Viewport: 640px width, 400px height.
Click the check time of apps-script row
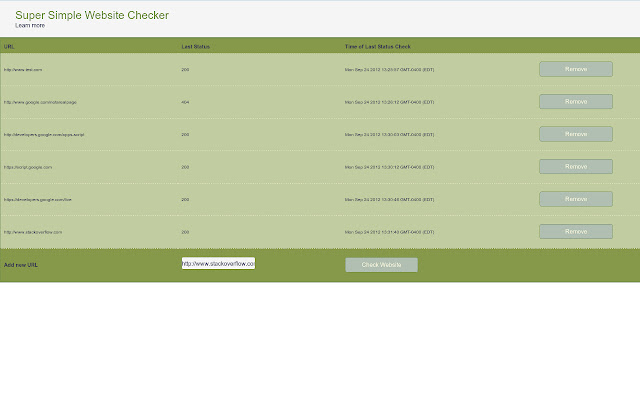coord(389,134)
